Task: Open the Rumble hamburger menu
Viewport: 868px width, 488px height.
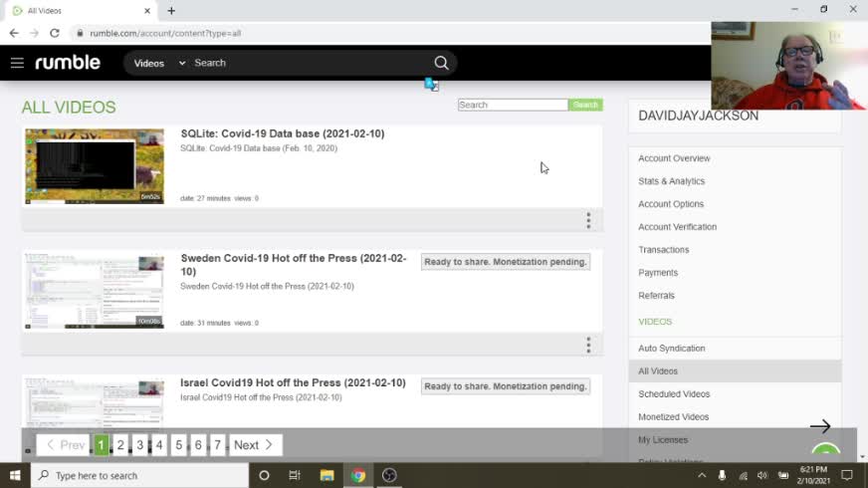Action: click(17, 63)
